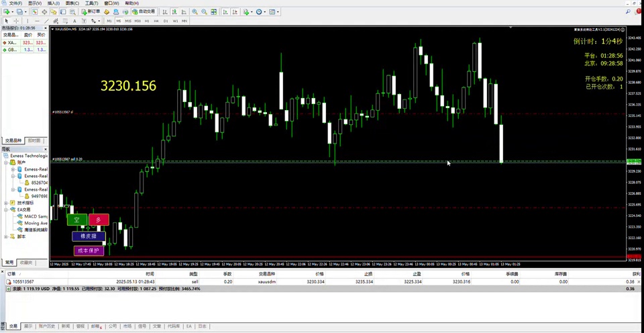
Task: Switch to M15 timeframe
Action: point(128,21)
